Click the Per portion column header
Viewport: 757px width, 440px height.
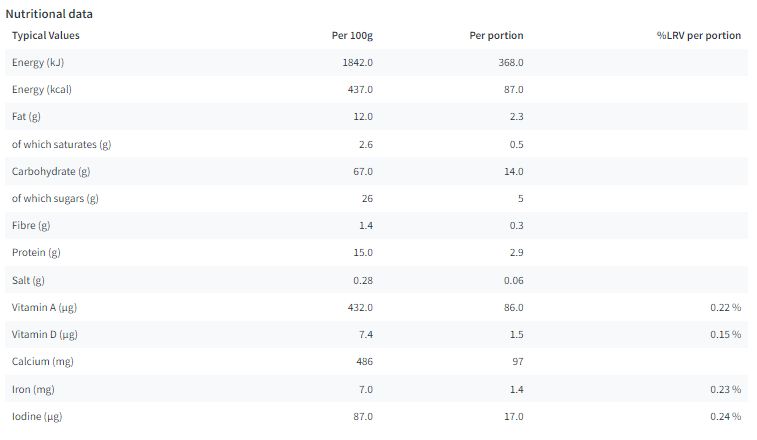[x=496, y=36]
